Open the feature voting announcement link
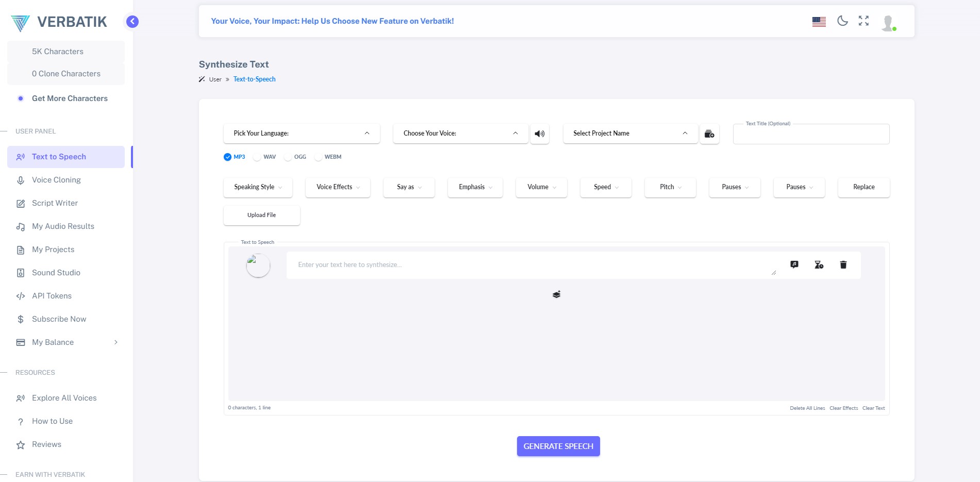 (x=333, y=21)
